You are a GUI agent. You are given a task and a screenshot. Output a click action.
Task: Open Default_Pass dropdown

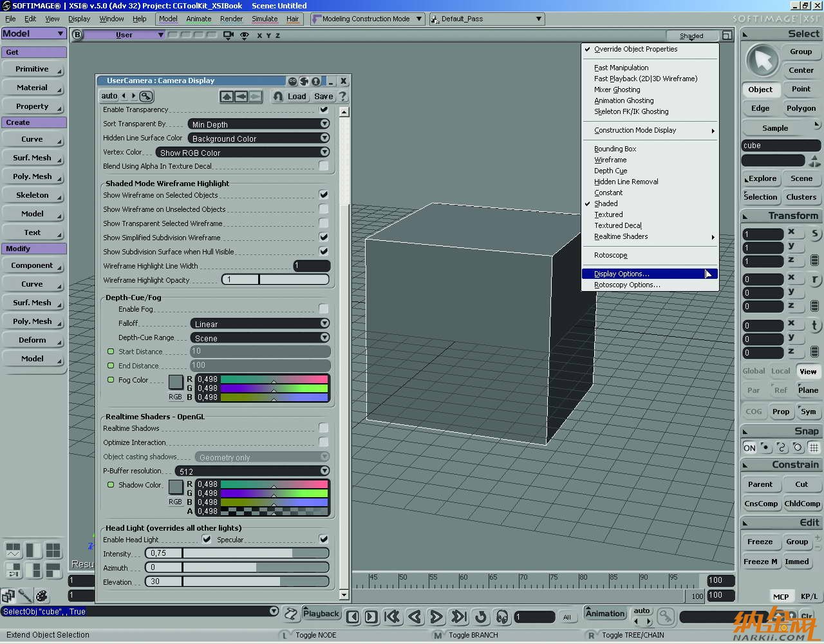tap(487, 19)
